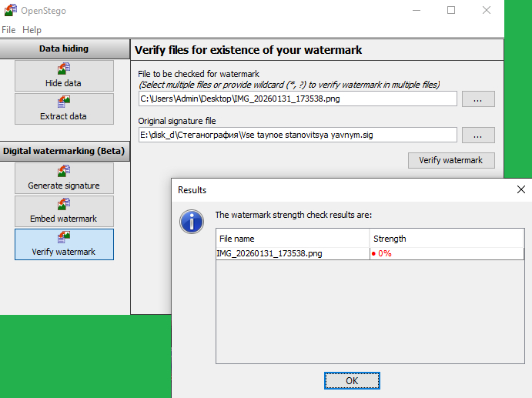532x398 pixels.
Task: Open the Extract data tool
Action: pyautogui.click(x=64, y=109)
